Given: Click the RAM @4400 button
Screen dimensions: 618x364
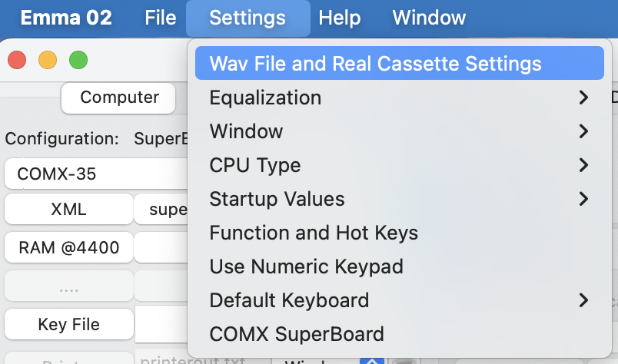Looking at the screenshot, I should pyautogui.click(x=69, y=247).
